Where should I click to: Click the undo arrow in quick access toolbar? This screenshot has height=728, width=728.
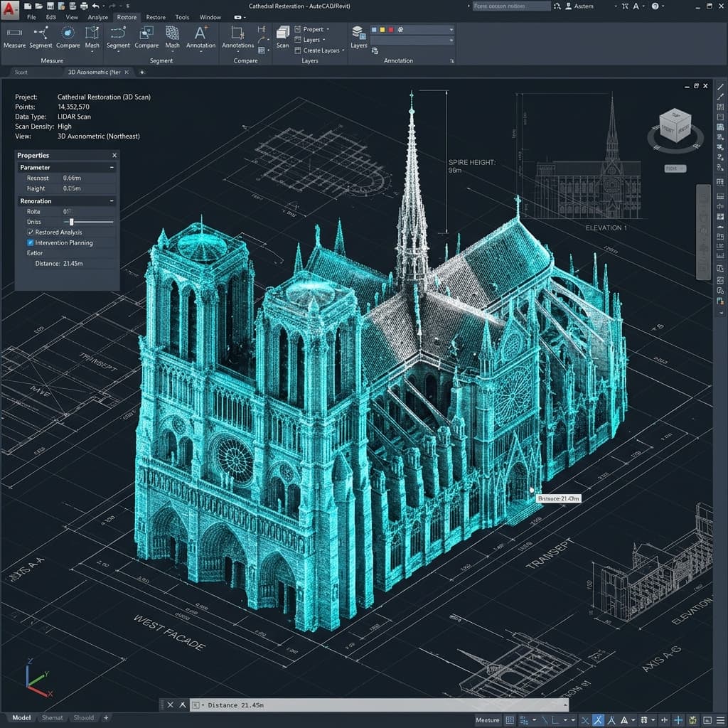pos(95,6)
